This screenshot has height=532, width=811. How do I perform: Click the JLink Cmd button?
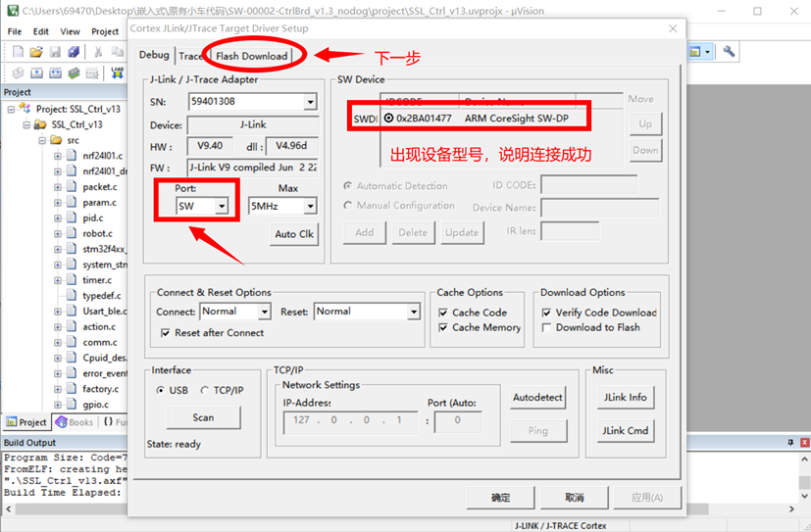coord(625,430)
